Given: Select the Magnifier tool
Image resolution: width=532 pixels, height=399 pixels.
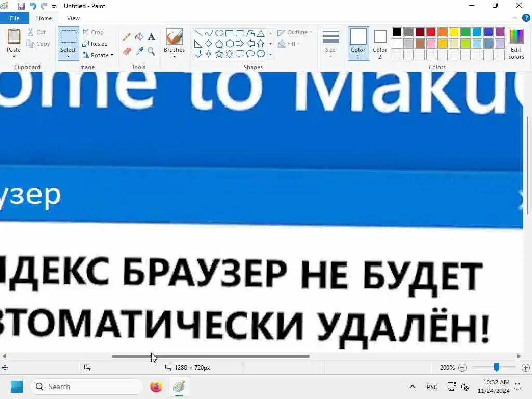Looking at the screenshot, I should pyautogui.click(x=151, y=51).
